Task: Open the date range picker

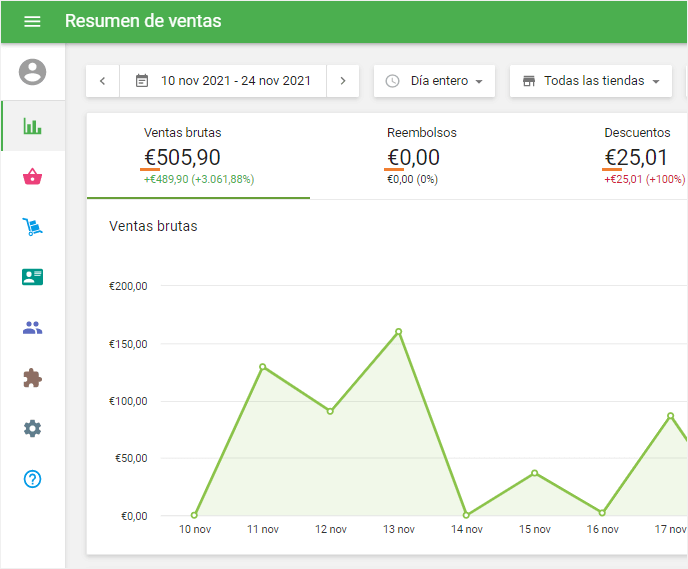Action: pos(223,81)
